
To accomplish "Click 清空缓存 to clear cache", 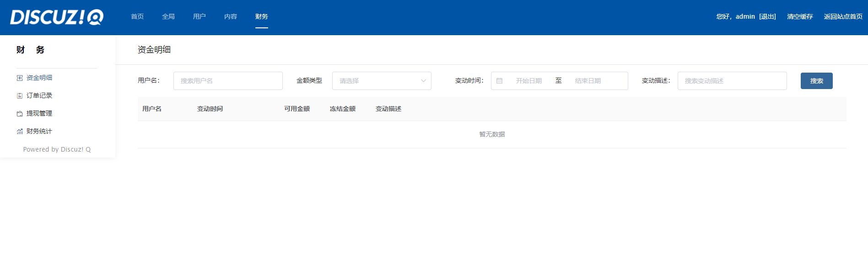I will [x=800, y=16].
